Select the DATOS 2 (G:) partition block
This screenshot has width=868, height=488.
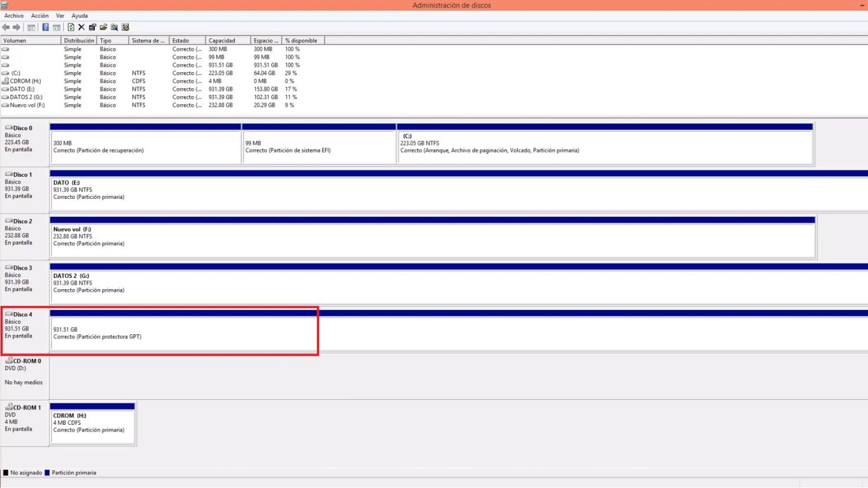pos(459,284)
